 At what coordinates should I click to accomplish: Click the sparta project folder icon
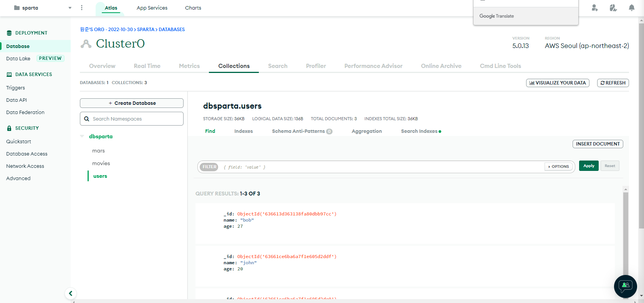(17, 8)
